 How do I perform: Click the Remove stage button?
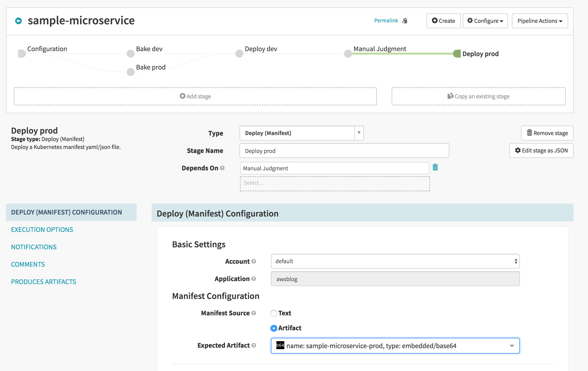(x=547, y=133)
